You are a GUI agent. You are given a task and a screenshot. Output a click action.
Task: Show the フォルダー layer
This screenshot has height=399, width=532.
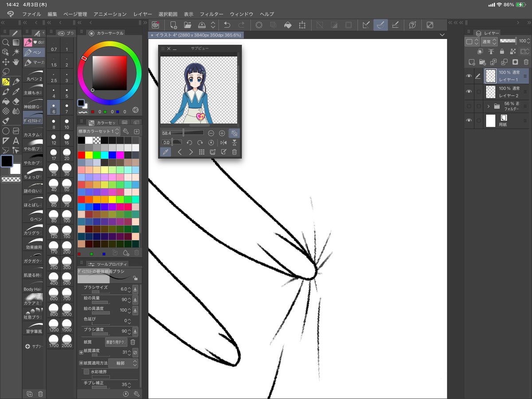pos(469,106)
